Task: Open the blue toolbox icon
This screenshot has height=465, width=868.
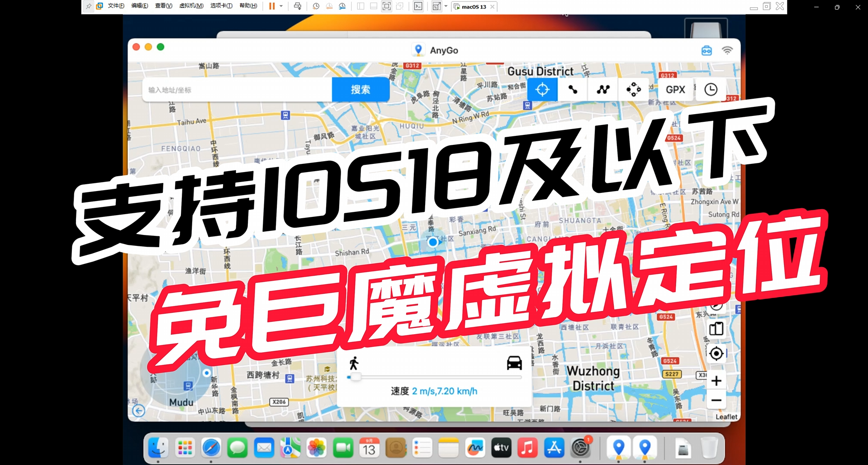Action: (707, 50)
